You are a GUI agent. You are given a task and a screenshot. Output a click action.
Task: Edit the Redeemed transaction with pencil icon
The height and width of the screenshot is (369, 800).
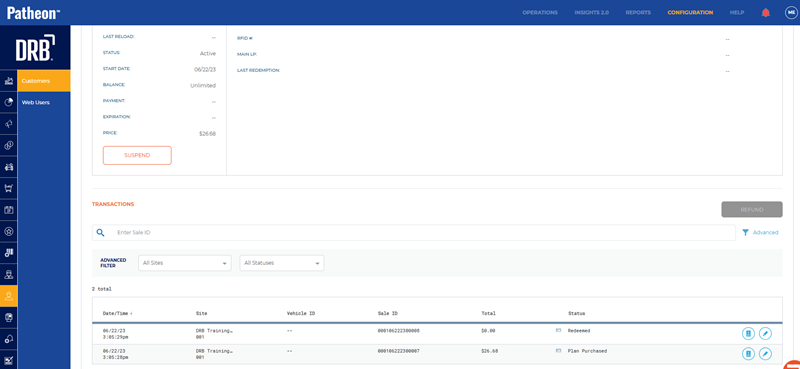tap(765, 333)
